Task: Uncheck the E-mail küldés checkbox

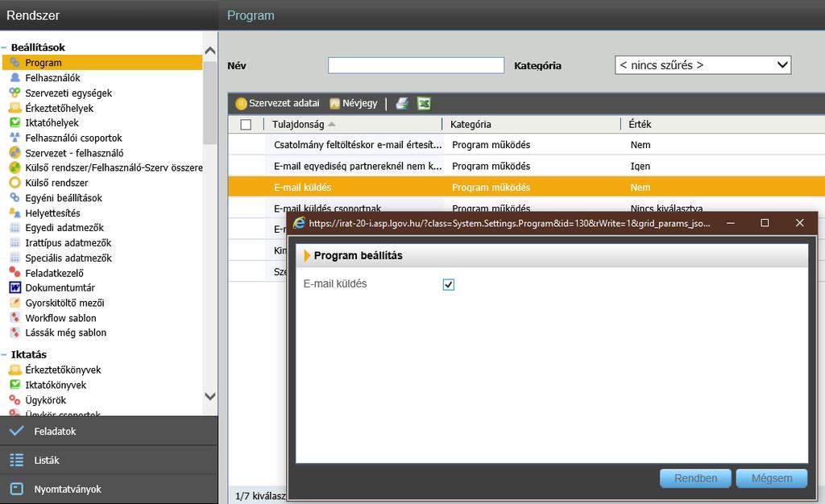Action: click(448, 284)
